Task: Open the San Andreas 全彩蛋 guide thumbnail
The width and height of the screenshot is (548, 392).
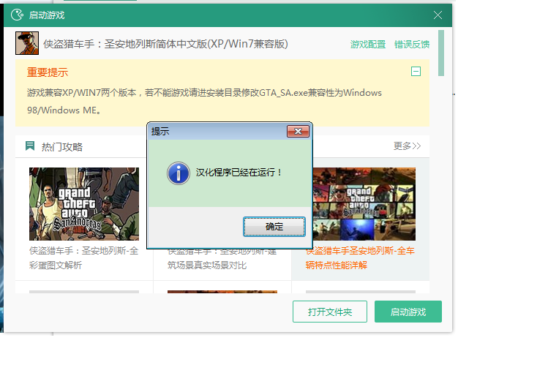Action: [84, 204]
